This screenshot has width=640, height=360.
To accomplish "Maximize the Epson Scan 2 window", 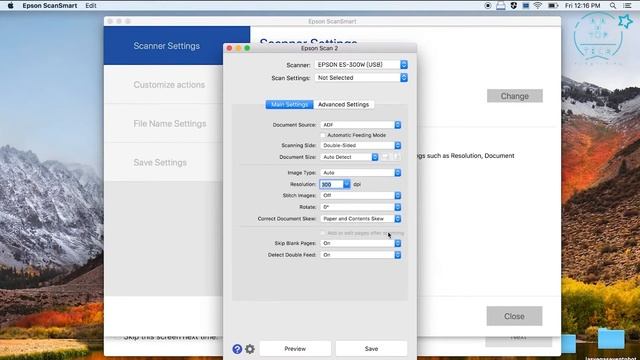I will coord(247,48).
